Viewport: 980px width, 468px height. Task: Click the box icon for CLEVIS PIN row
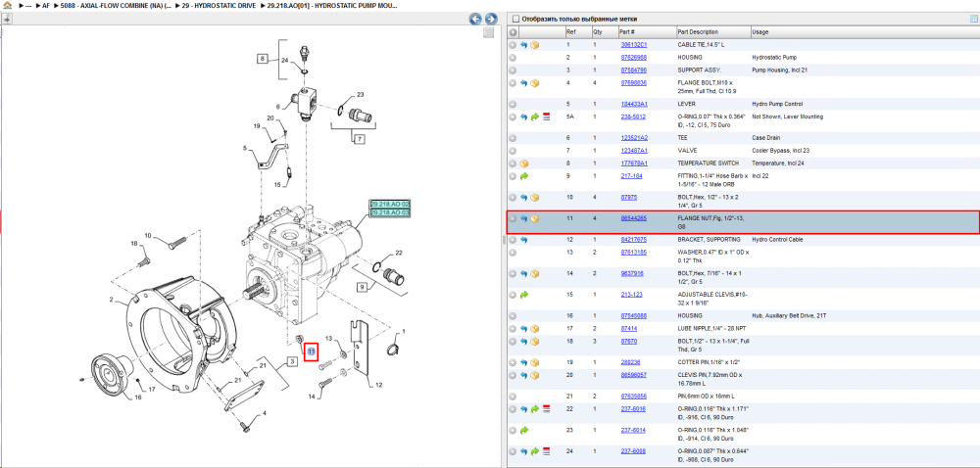click(534, 376)
